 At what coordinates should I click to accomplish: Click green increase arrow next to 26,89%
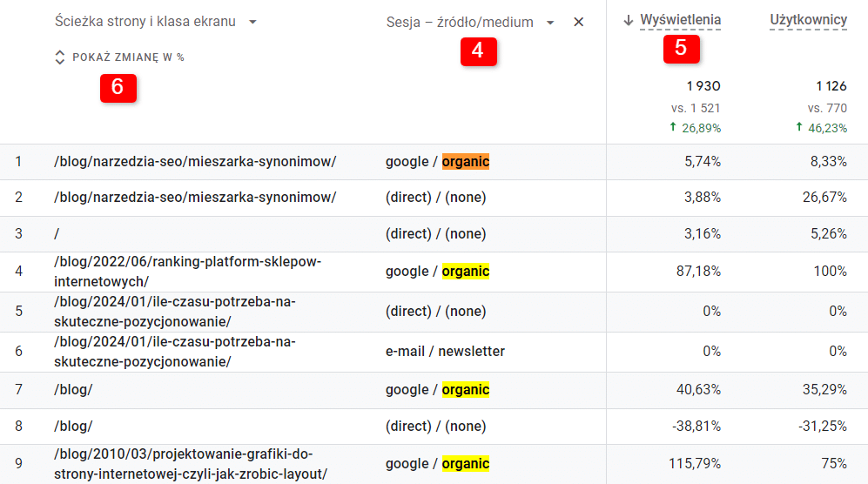[674, 128]
